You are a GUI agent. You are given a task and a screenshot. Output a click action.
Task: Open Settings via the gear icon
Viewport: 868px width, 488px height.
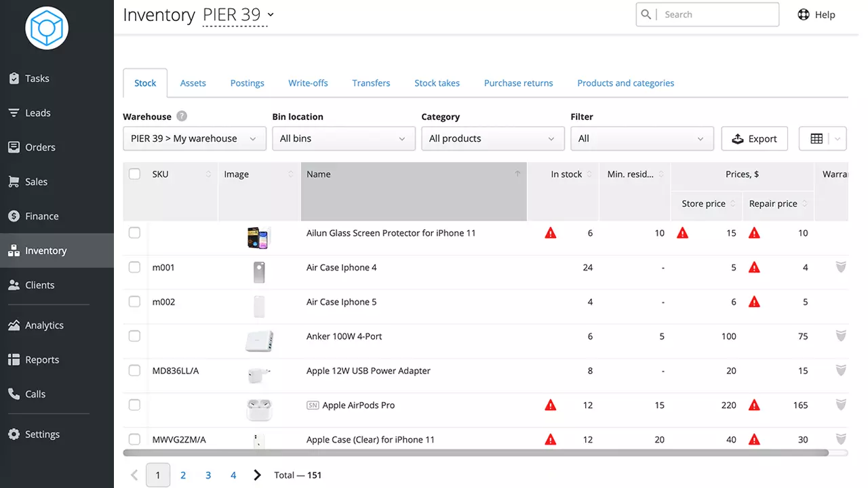click(14, 434)
